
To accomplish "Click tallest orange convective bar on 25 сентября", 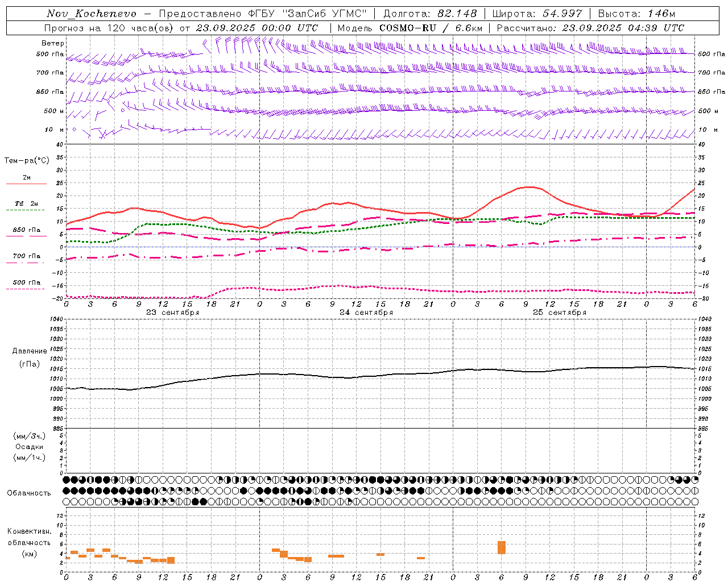I will [x=502, y=547].
